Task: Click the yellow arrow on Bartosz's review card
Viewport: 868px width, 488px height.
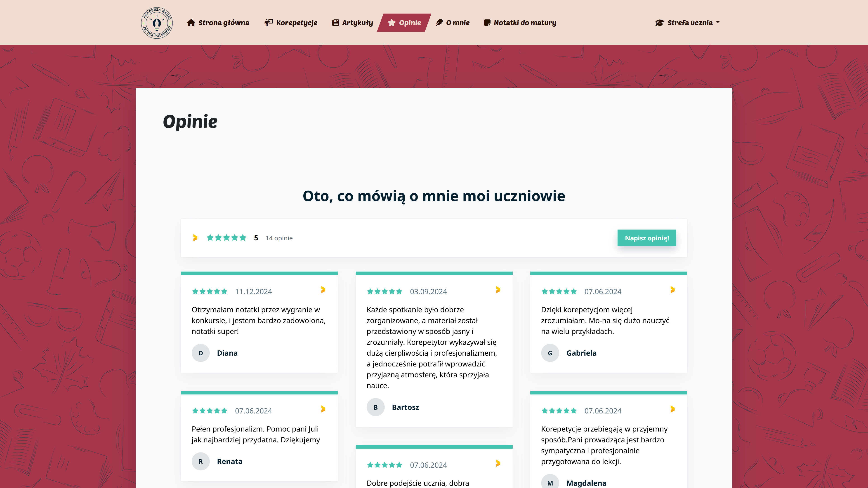Action: pyautogui.click(x=498, y=289)
